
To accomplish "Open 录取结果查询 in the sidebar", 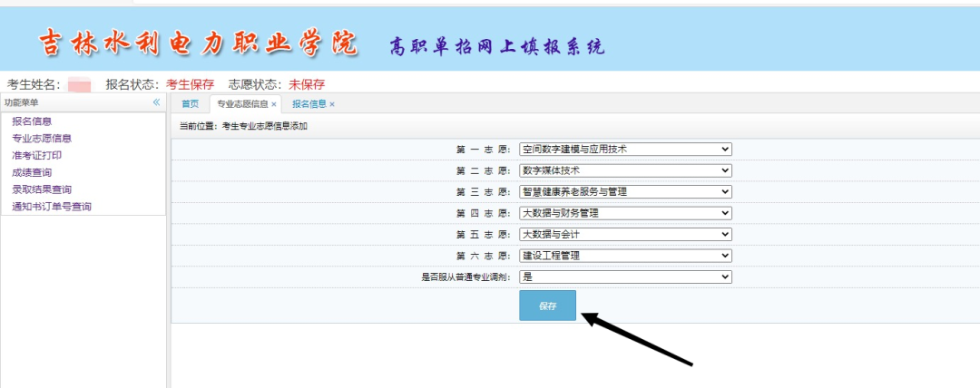I will click(42, 189).
